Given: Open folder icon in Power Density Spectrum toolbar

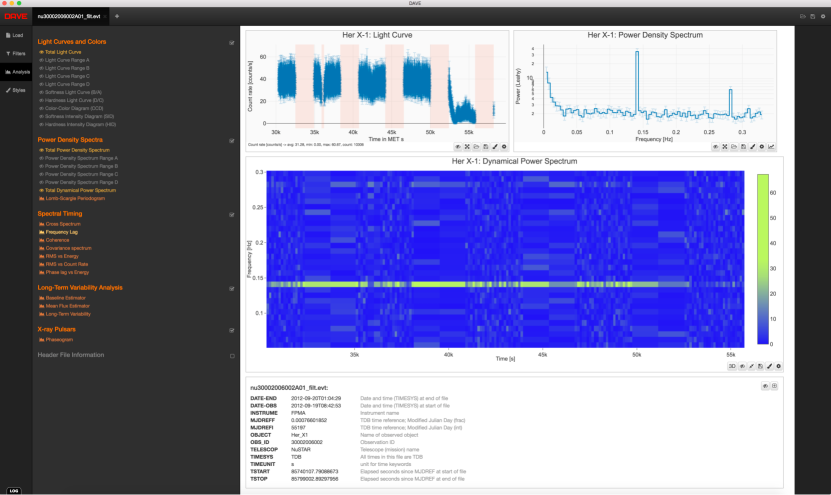Looking at the screenshot, I should pos(734,147).
